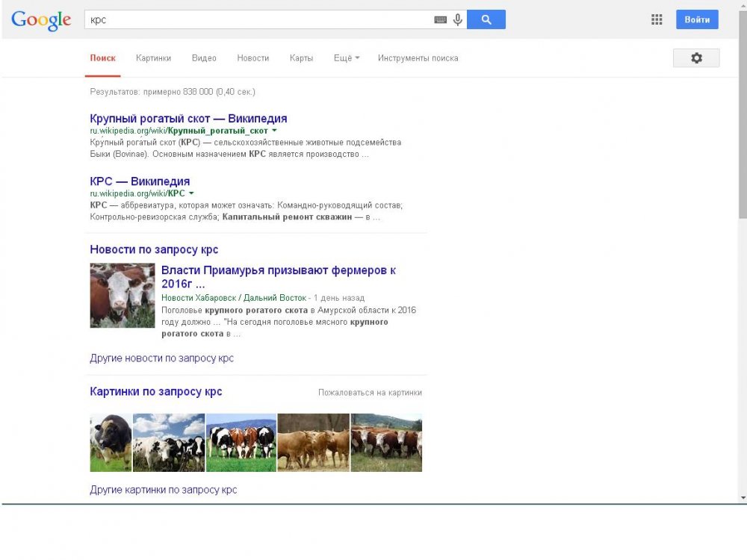Select the Поиск tab
Viewport: 747px width, 560px height.
tap(103, 58)
